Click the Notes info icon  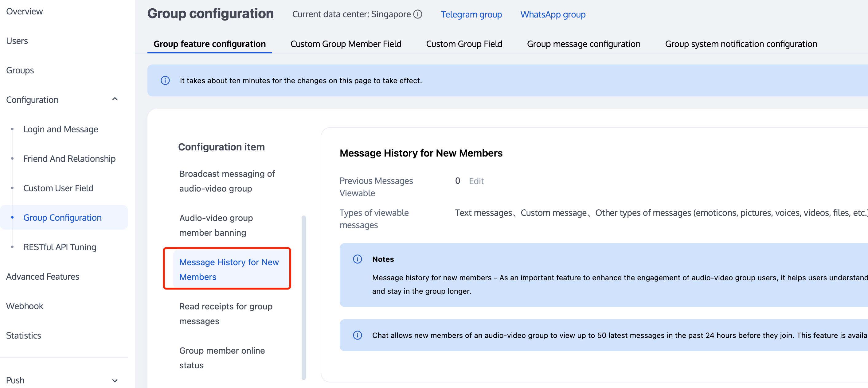pos(357,259)
